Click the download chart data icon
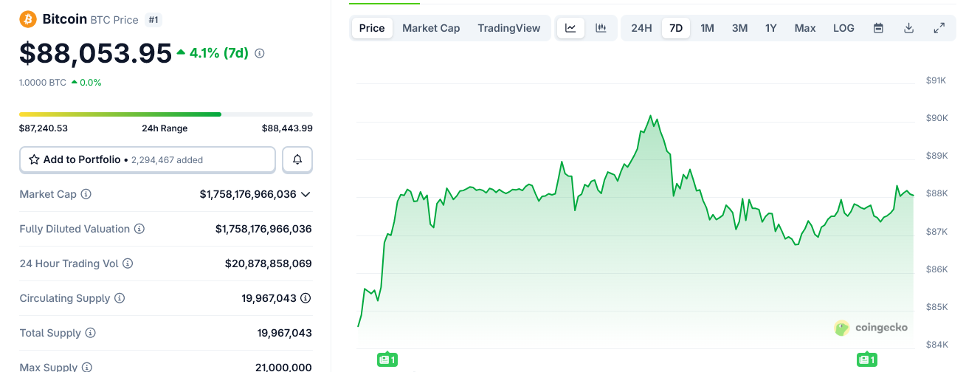 click(909, 28)
